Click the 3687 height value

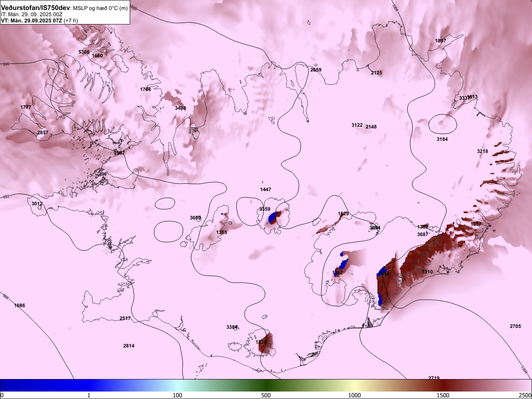pyautogui.click(x=423, y=234)
